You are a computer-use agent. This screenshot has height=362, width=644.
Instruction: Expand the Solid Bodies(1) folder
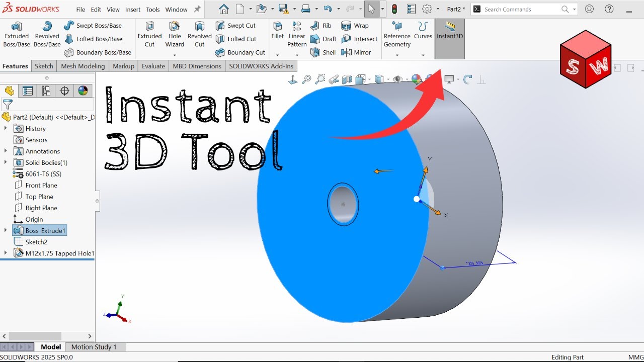click(x=6, y=162)
